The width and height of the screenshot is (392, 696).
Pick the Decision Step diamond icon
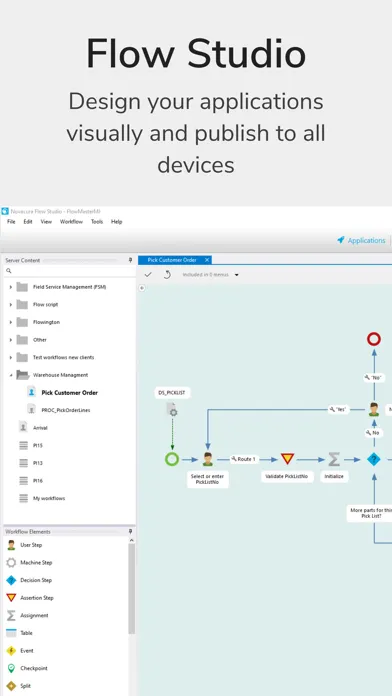(11, 580)
